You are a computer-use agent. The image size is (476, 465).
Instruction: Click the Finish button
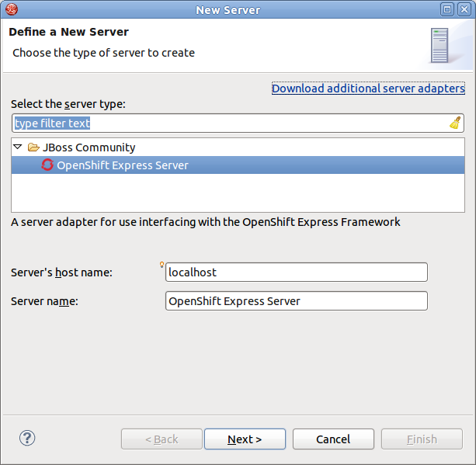coord(422,439)
